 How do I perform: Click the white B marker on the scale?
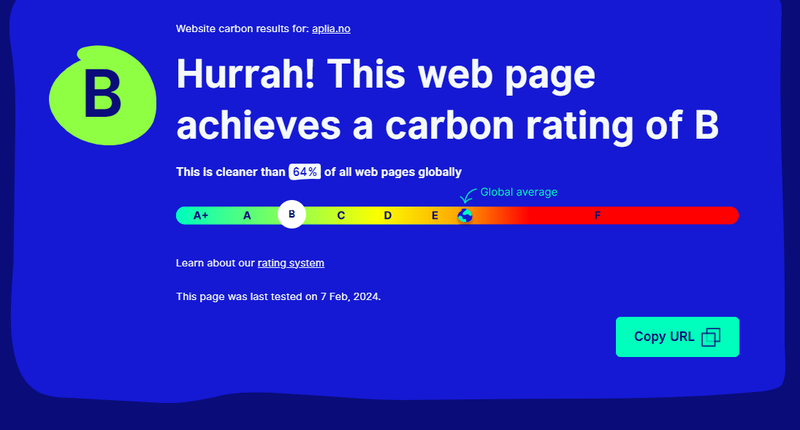click(292, 214)
